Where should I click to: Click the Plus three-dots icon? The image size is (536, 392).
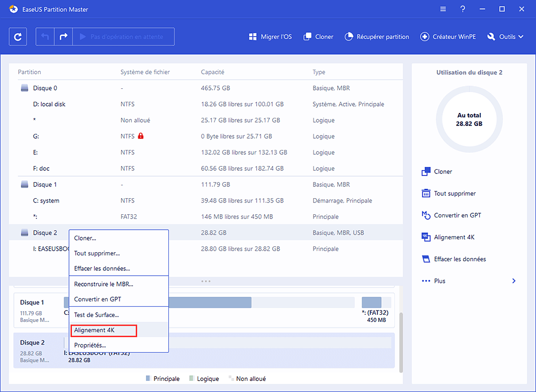pos(426,281)
